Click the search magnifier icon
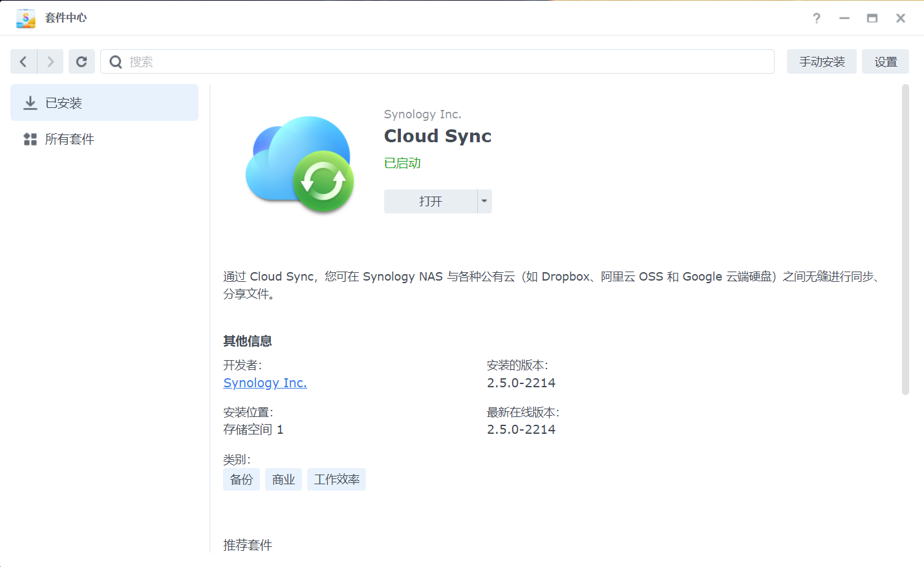 [116, 61]
